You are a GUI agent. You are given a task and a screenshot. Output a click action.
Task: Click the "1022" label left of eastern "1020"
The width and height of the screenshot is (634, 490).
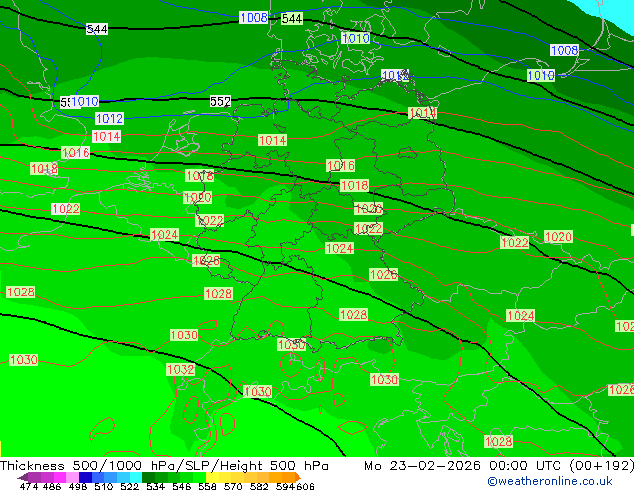[x=514, y=243]
